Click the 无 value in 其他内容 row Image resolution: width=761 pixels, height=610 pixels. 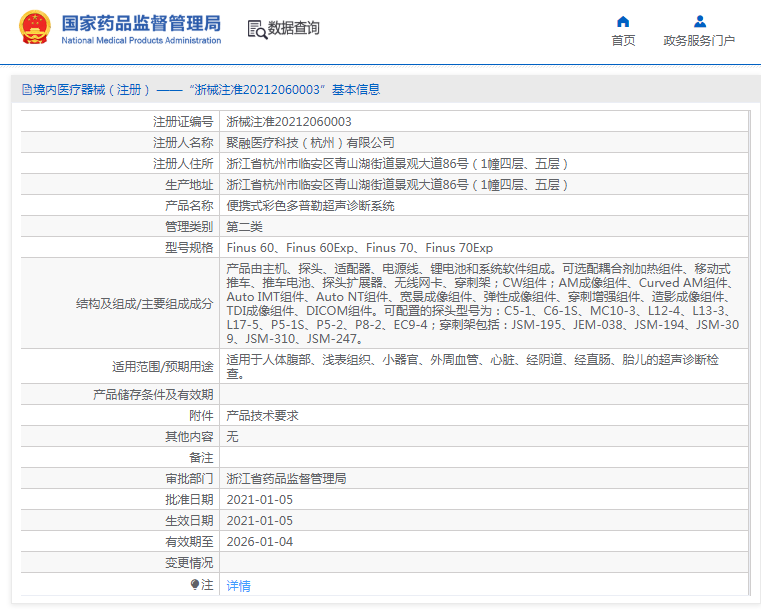pyautogui.click(x=232, y=437)
